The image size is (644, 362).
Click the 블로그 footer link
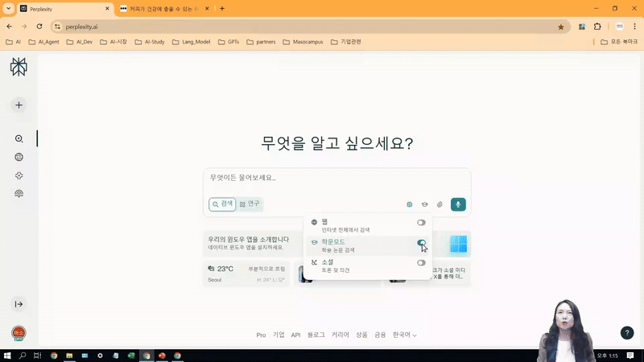click(x=316, y=335)
